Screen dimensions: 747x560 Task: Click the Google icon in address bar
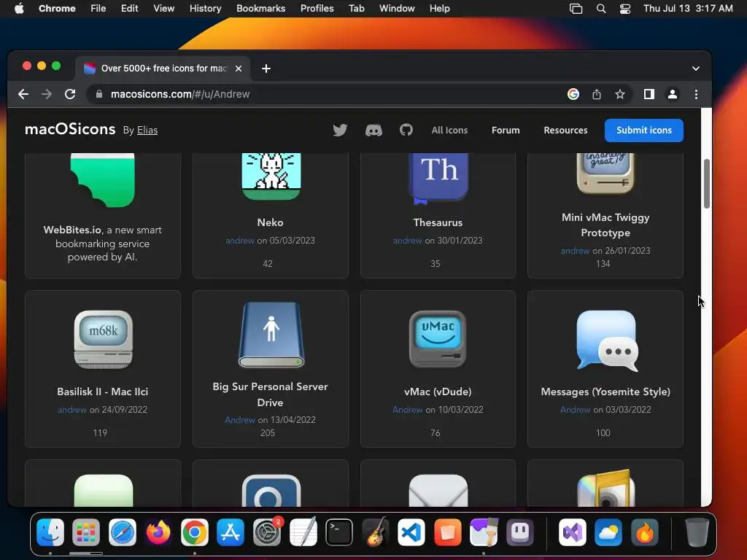[573, 94]
